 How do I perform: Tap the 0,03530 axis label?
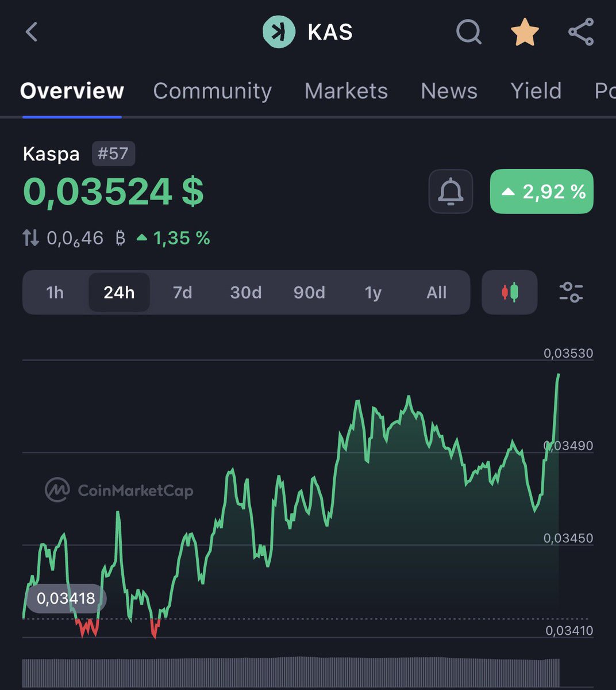click(x=568, y=353)
